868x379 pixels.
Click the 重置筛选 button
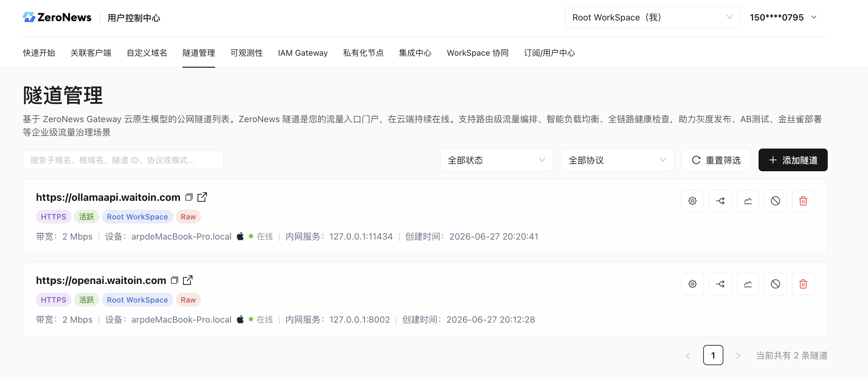click(716, 160)
